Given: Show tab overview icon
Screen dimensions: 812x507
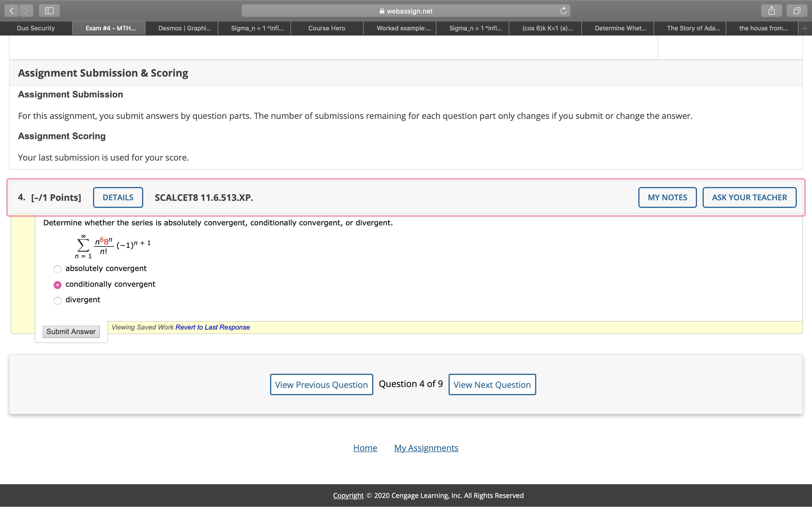Looking at the screenshot, I should click(796, 11).
